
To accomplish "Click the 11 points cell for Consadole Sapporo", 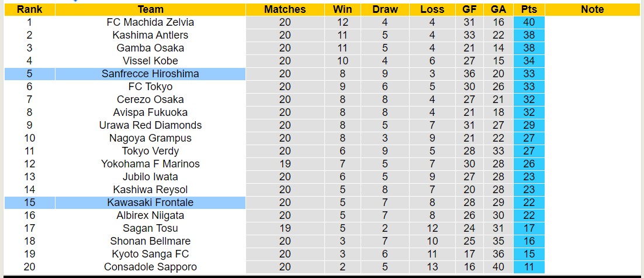I will click(x=529, y=267).
